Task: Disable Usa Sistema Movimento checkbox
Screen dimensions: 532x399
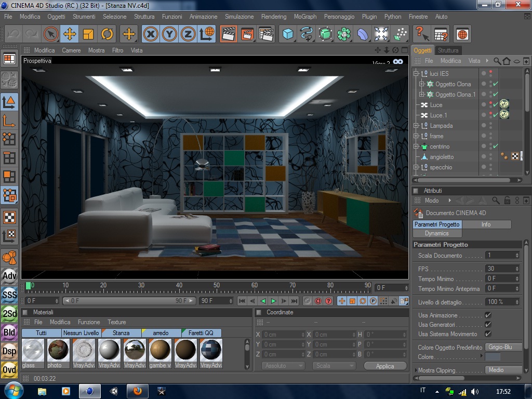Action: point(488,334)
